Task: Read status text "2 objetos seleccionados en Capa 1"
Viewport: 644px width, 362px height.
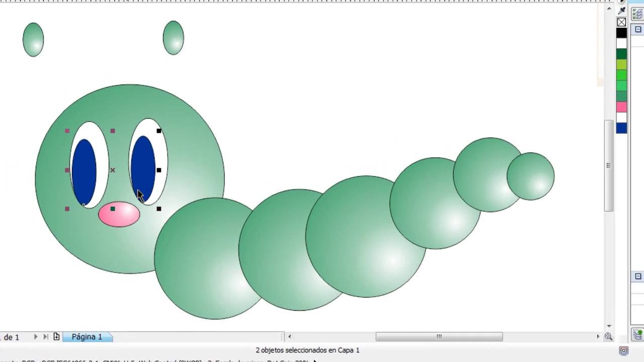Action: pos(308,350)
